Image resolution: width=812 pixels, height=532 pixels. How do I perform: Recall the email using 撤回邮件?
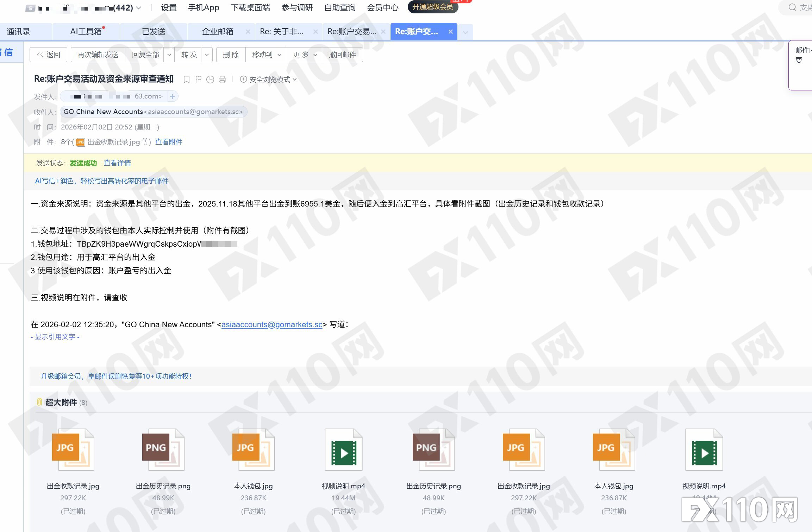(x=342, y=55)
